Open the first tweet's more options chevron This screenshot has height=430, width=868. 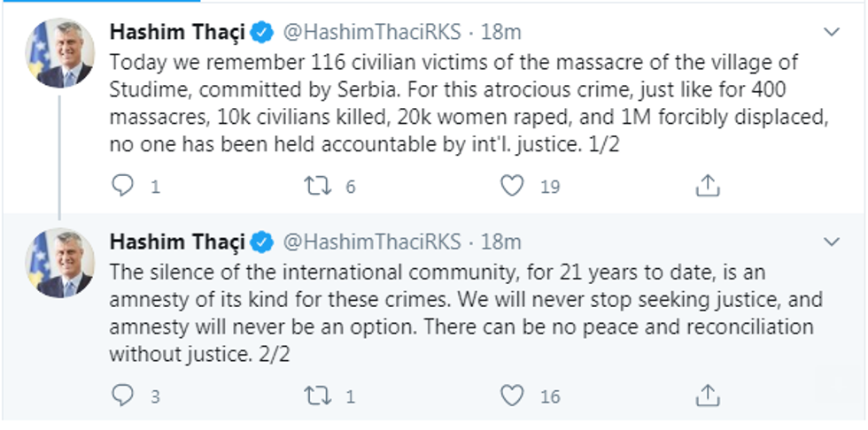point(832,33)
